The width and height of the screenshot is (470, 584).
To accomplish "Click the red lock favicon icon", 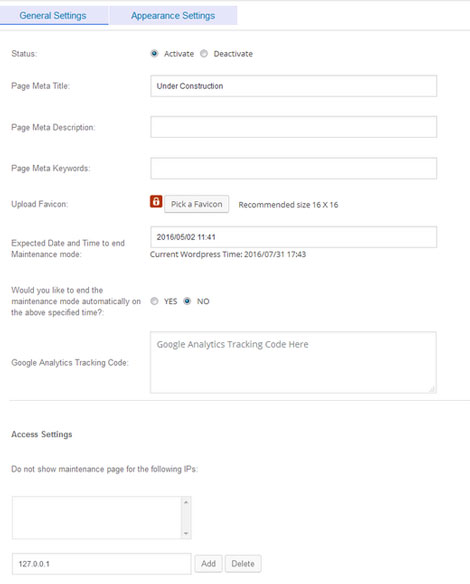I will (x=156, y=201).
